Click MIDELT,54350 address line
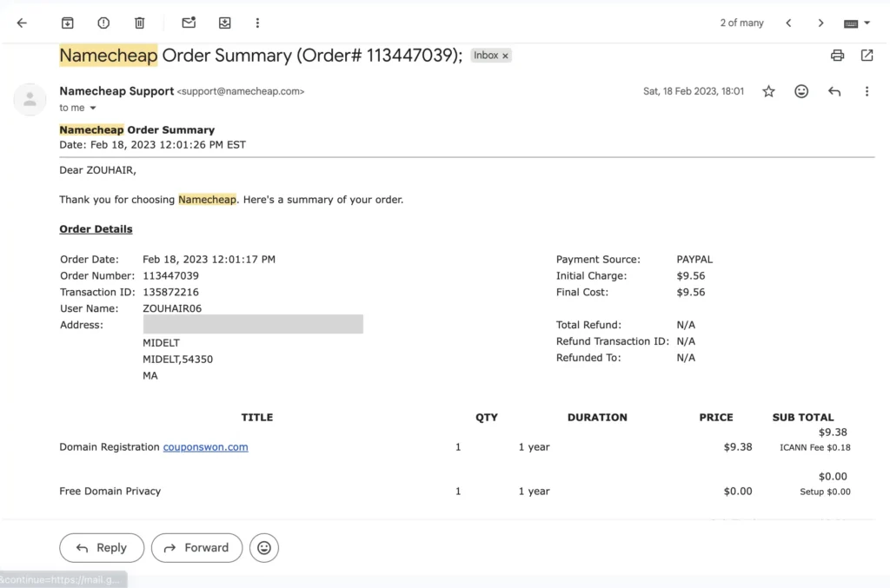890x588 pixels. click(x=177, y=359)
